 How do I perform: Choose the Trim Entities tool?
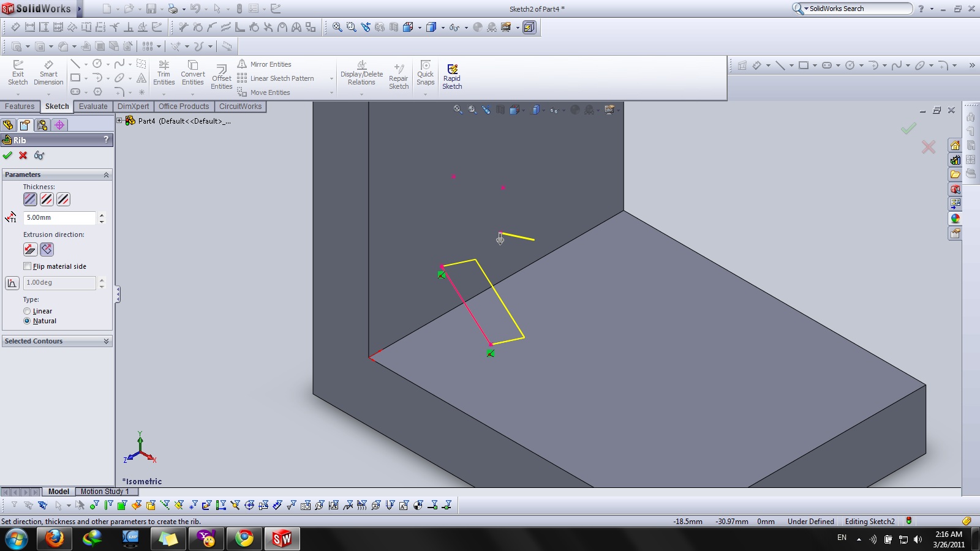[164, 72]
